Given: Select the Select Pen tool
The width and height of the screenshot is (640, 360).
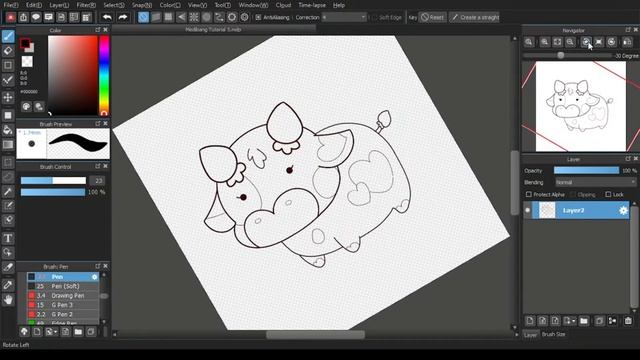Looking at the screenshot, I should (x=8, y=206).
